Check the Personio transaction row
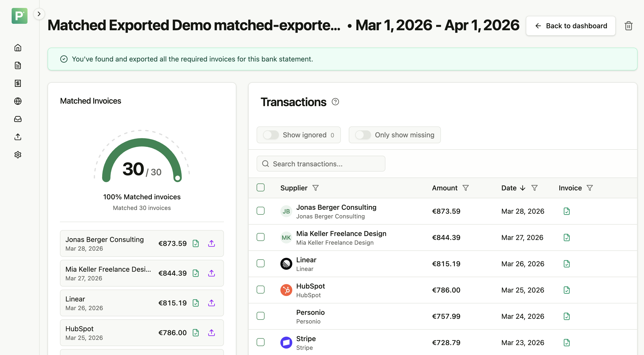 (261, 316)
